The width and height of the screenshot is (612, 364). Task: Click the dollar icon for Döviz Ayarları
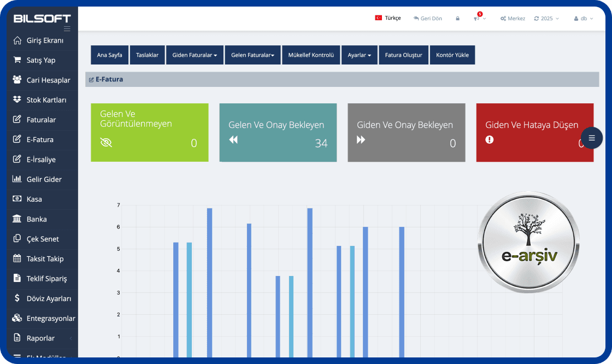tap(17, 298)
